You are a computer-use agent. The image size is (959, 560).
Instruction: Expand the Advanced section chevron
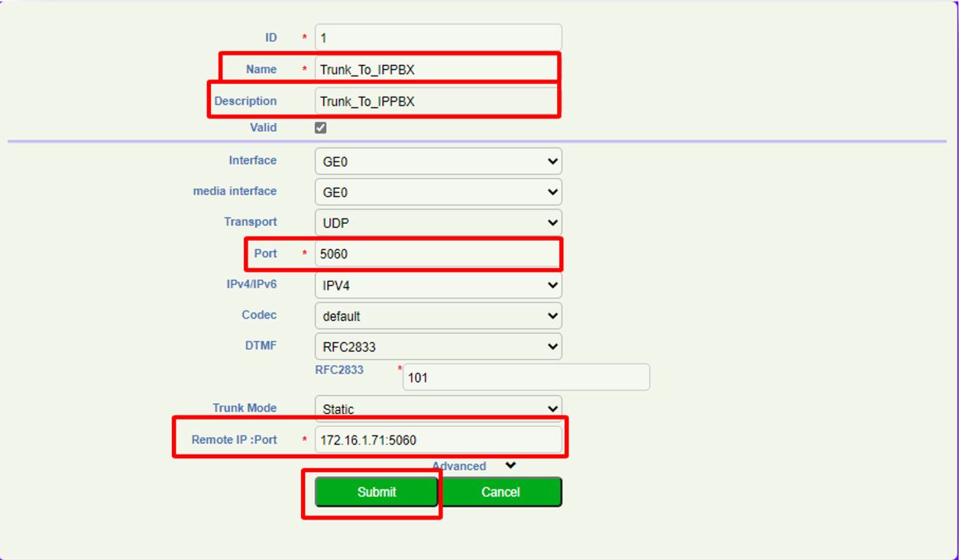(510, 465)
